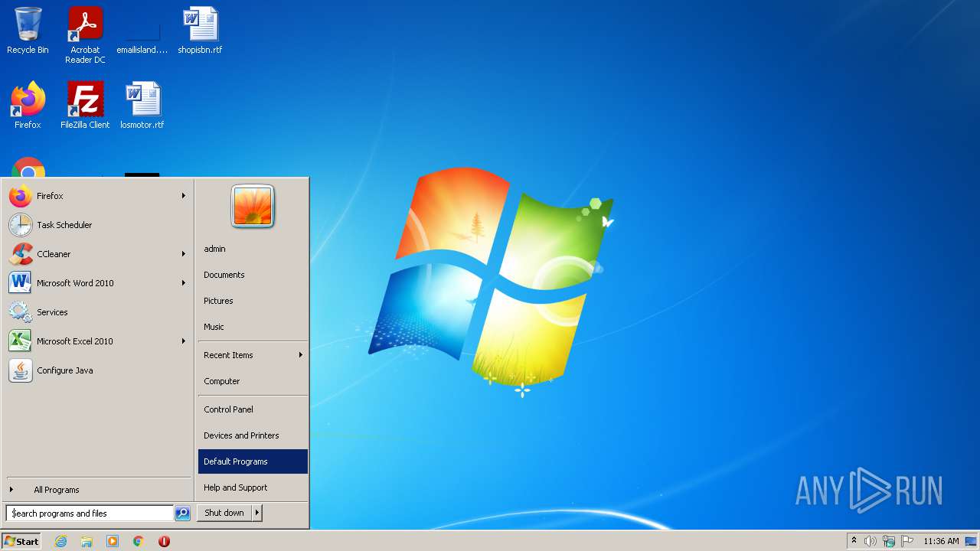The image size is (980, 551).
Task: Select losmotor.rtf desktop document
Action: pos(142,106)
